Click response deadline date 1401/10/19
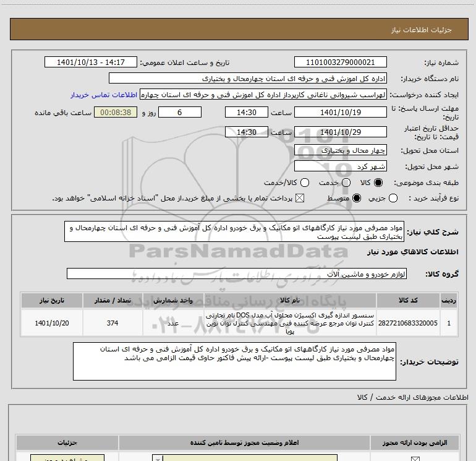The height and width of the screenshot is (461, 476). point(340,112)
